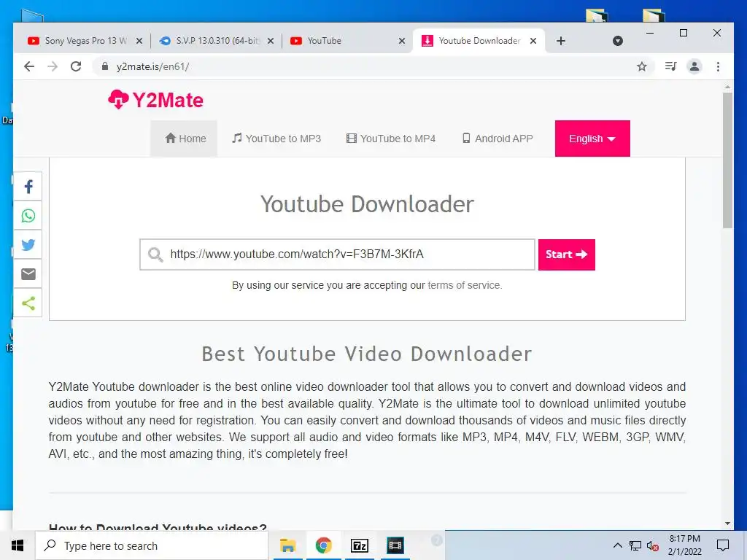The height and width of the screenshot is (560, 747).
Task: Click the taskbar search box
Action: [x=152, y=545]
